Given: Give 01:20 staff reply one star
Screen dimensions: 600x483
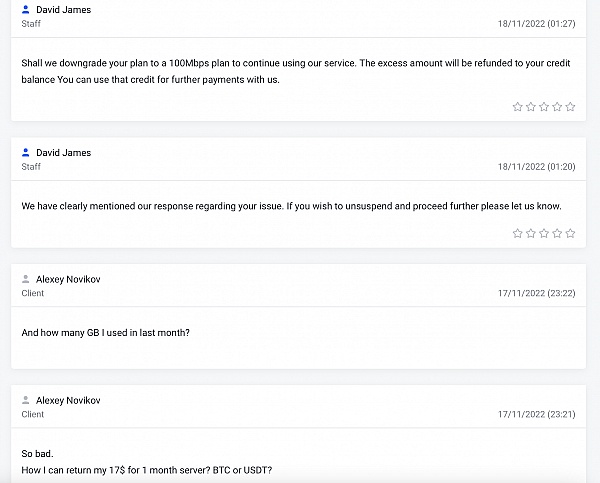Looking at the screenshot, I should pyautogui.click(x=517, y=233).
